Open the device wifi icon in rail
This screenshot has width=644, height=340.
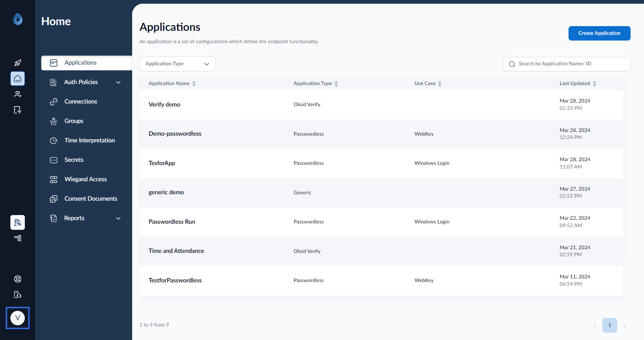[18, 110]
